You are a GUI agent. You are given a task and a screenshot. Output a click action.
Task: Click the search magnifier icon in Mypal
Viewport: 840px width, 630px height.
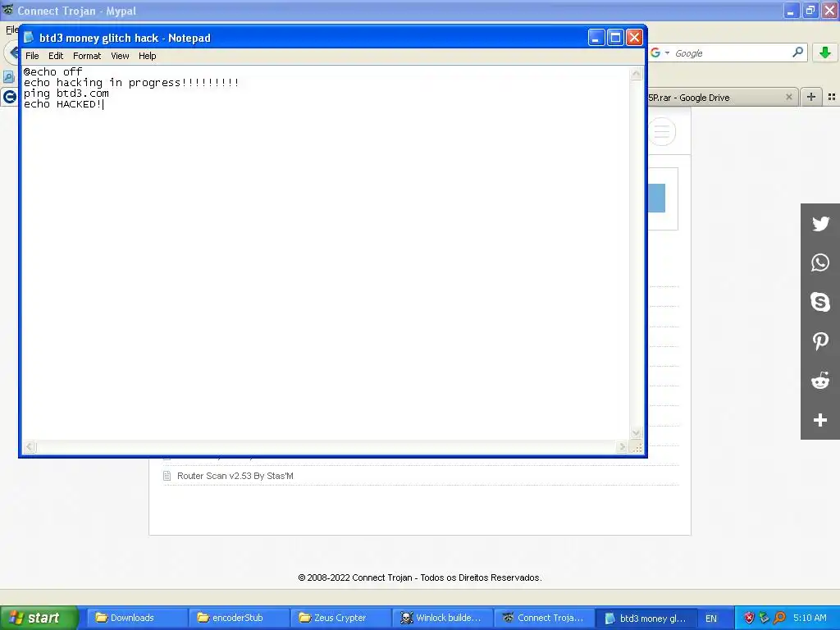tap(797, 52)
